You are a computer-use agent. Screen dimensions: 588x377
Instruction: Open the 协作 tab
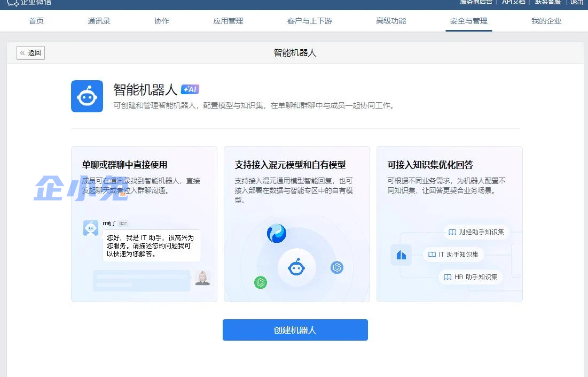tap(162, 21)
